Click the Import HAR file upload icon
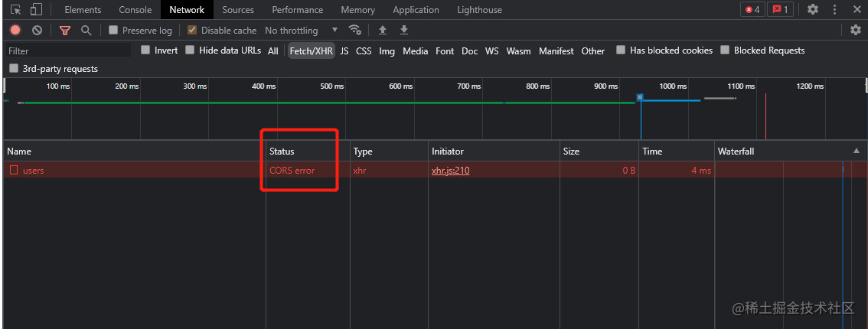The height and width of the screenshot is (329, 868). point(383,30)
